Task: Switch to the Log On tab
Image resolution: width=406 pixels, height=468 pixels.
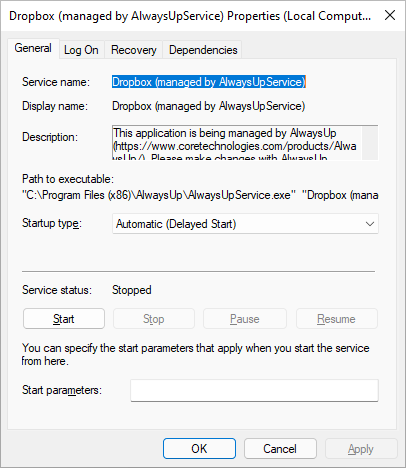Action: pos(81,50)
